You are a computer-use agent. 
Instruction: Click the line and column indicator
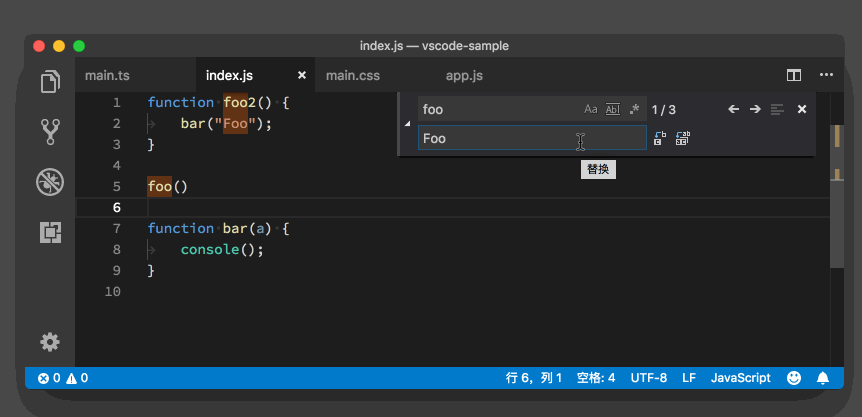tap(534, 378)
